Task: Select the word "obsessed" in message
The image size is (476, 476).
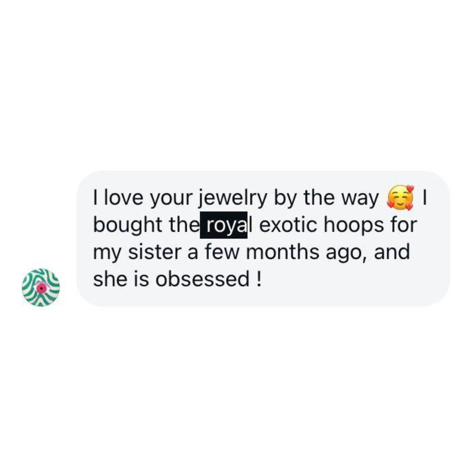Action: point(202,279)
